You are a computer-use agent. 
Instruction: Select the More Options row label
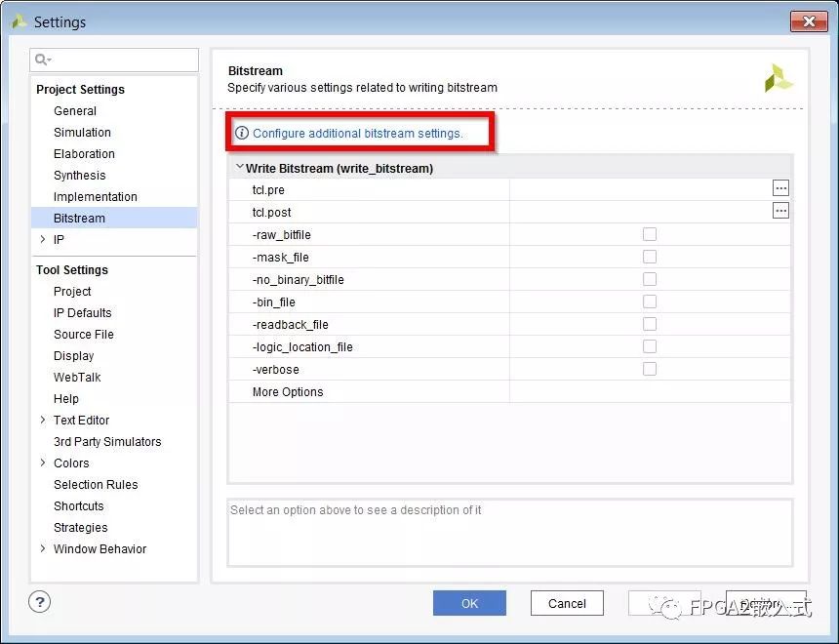288,392
